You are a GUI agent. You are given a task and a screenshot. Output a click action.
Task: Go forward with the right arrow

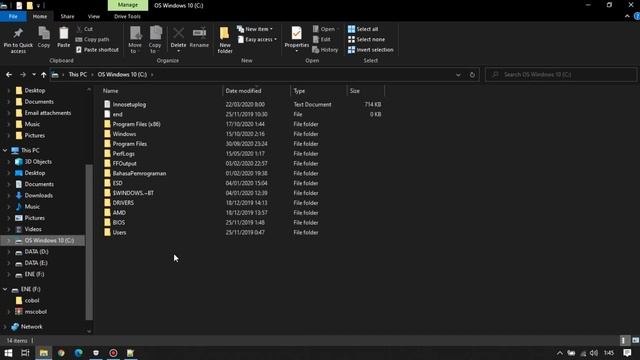point(23,75)
